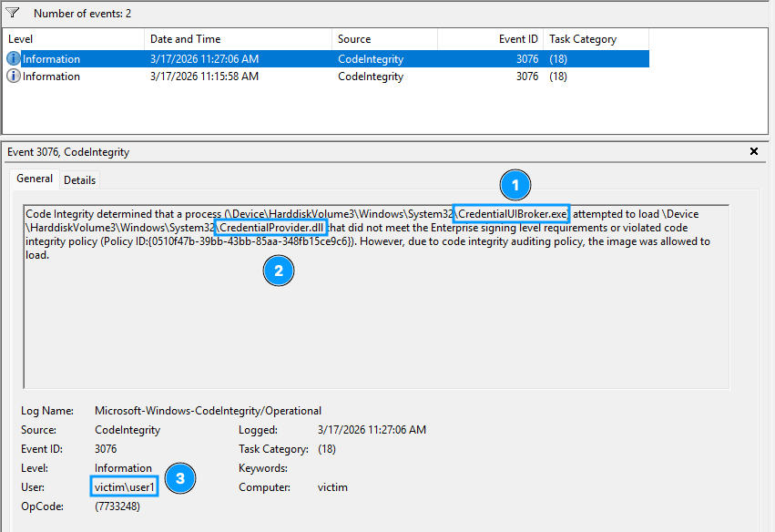Switch to the Details tab
The width and height of the screenshot is (775, 532).
point(80,180)
